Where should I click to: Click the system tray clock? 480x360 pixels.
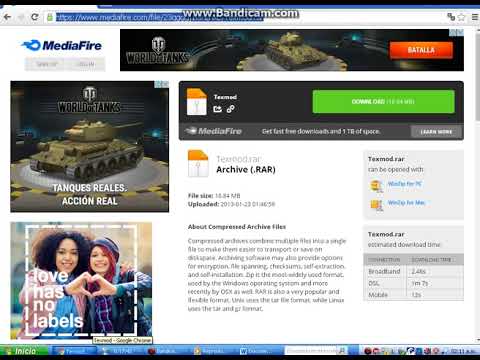pyautogui.click(x=463, y=351)
